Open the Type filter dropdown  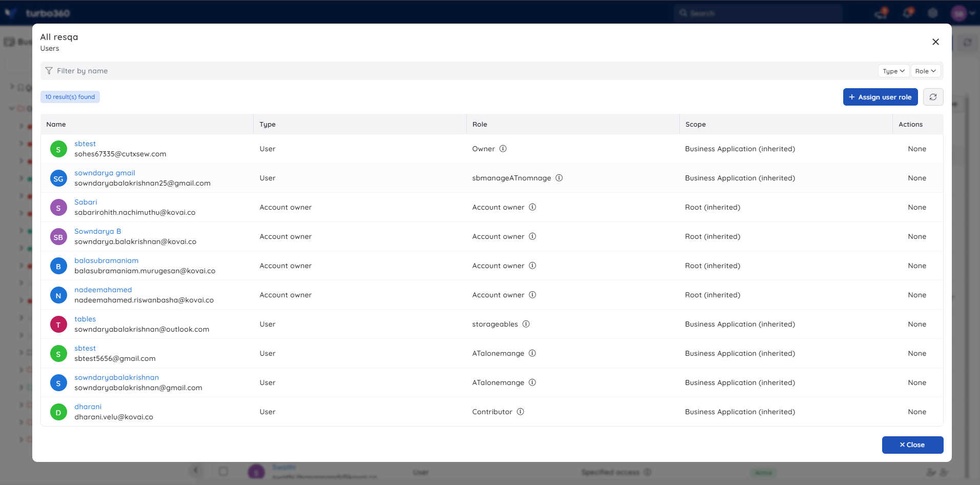(893, 71)
